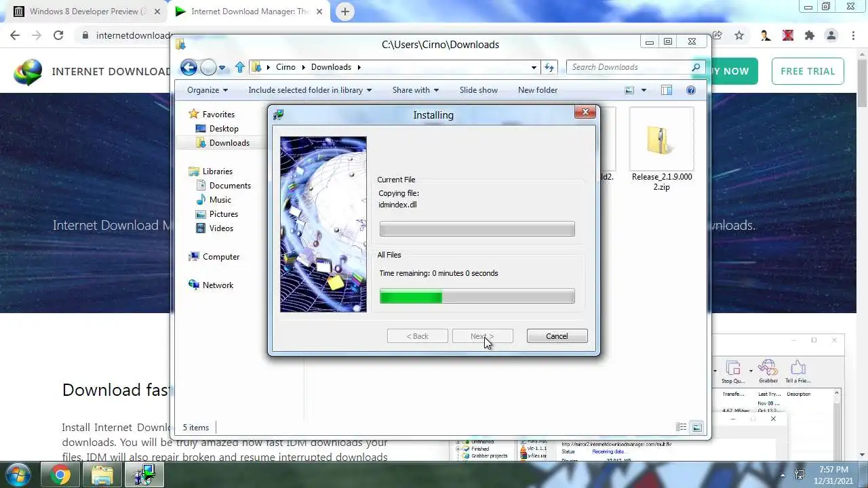Click the disabled Next button in installer
The width and height of the screenshot is (868, 488).
pos(482,336)
